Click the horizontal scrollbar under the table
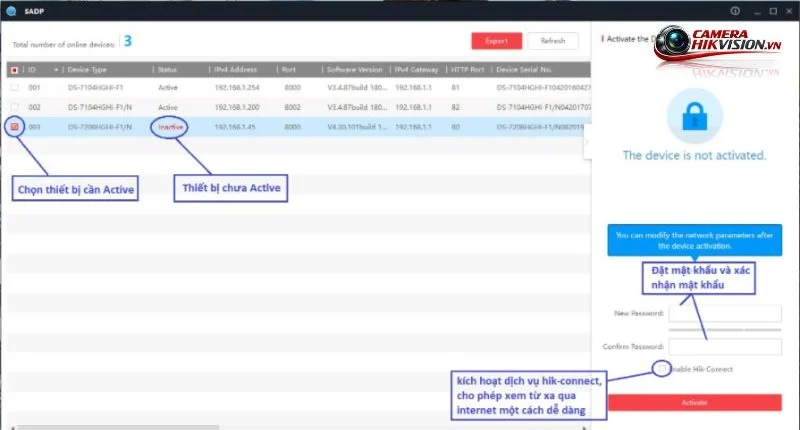The image size is (800, 430). pyautogui.click(x=119, y=427)
